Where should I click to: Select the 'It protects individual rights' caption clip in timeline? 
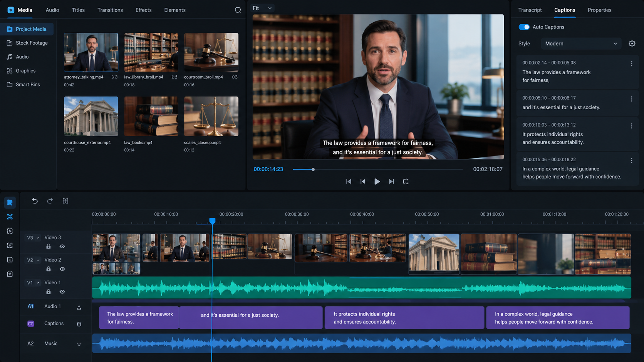pyautogui.click(x=404, y=318)
